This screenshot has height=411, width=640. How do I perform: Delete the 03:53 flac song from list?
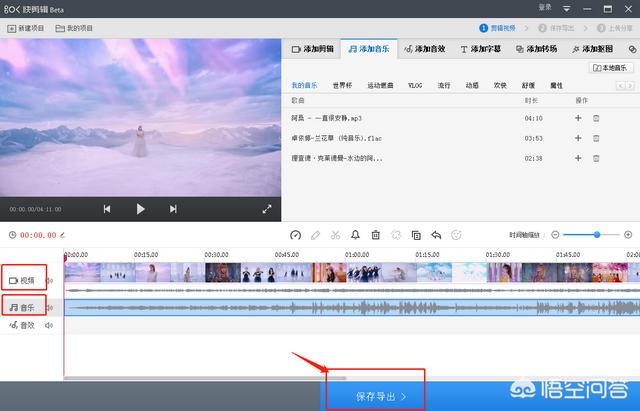point(596,138)
